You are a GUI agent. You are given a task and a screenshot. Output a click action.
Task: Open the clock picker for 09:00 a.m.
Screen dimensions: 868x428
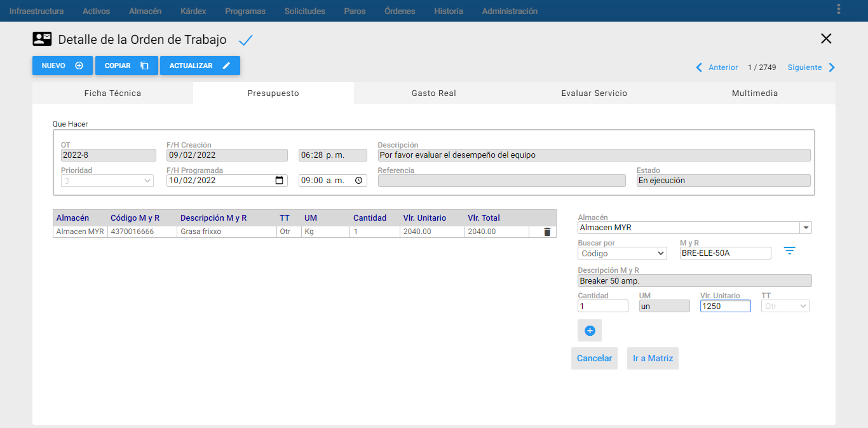pyautogui.click(x=359, y=181)
